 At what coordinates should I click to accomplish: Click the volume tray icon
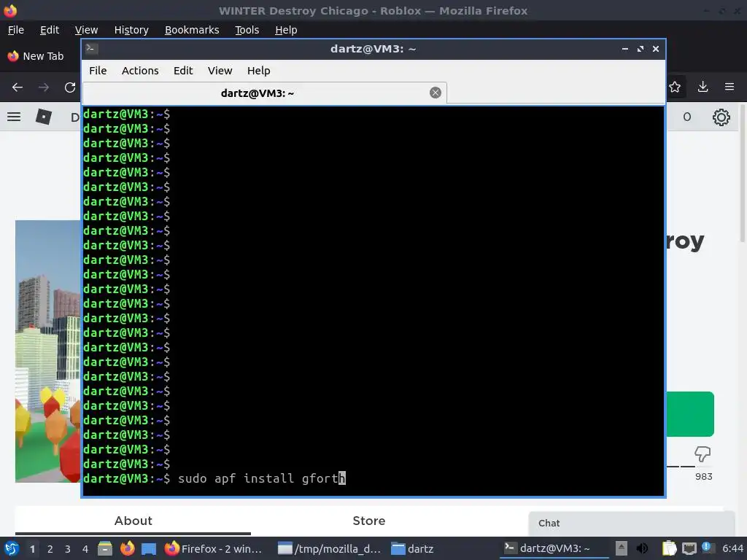642,548
